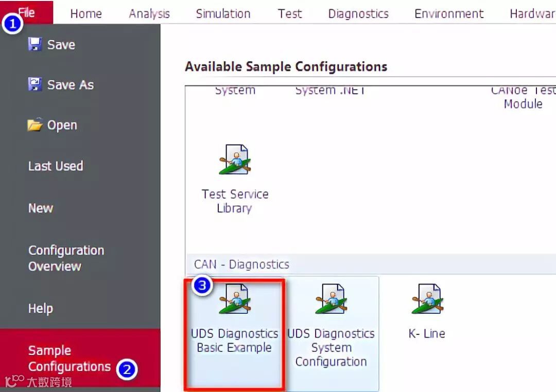The height and width of the screenshot is (392, 556).
Task: Click UDS Diagnostics Basic Example icon
Action: click(235, 299)
